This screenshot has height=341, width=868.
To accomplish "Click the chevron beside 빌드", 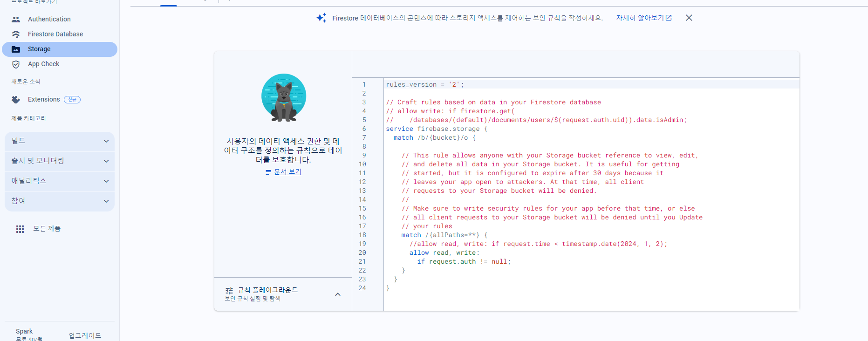I will pyautogui.click(x=106, y=141).
